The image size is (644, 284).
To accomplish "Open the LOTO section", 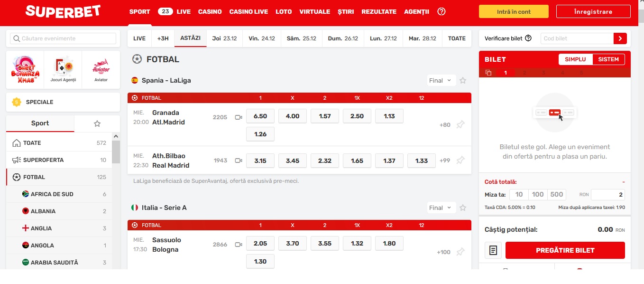I will tap(284, 12).
